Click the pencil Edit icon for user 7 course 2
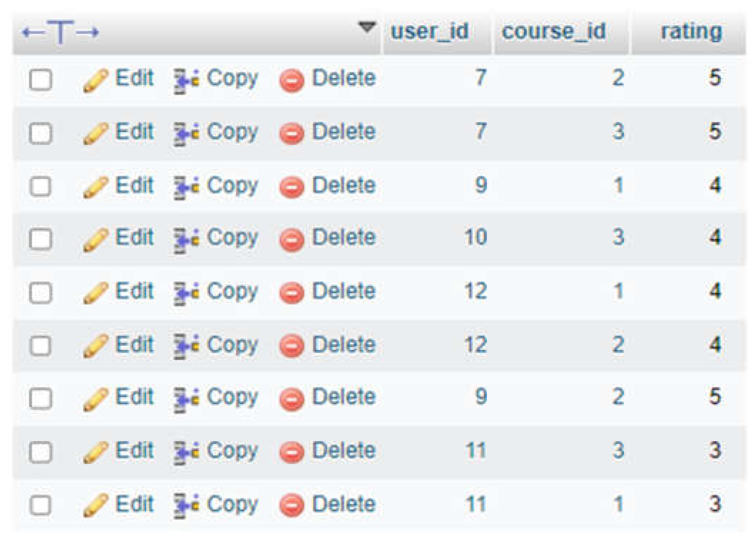 tap(95, 80)
